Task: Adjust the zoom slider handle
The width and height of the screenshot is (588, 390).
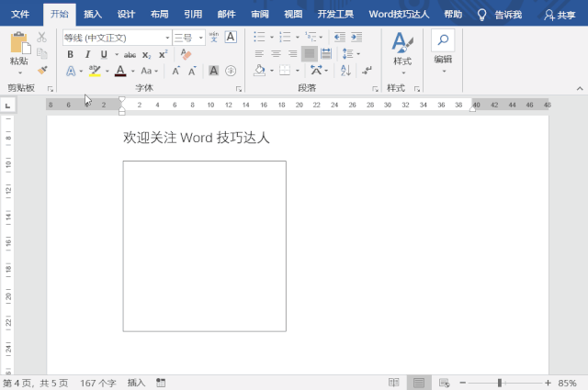Action: tap(500, 383)
